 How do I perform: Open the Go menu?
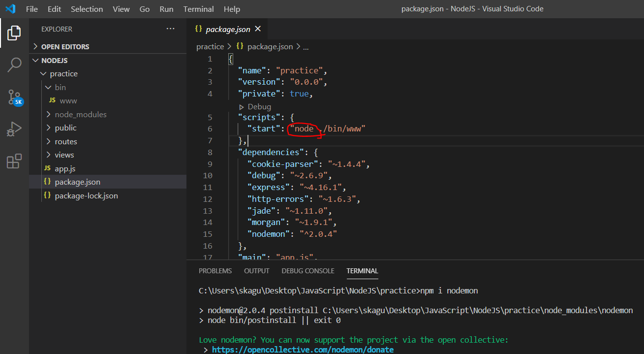point(145,9)
